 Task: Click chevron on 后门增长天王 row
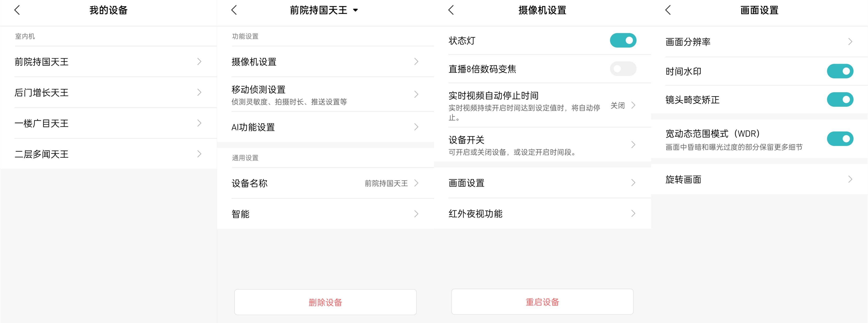(x=199, y=93)
